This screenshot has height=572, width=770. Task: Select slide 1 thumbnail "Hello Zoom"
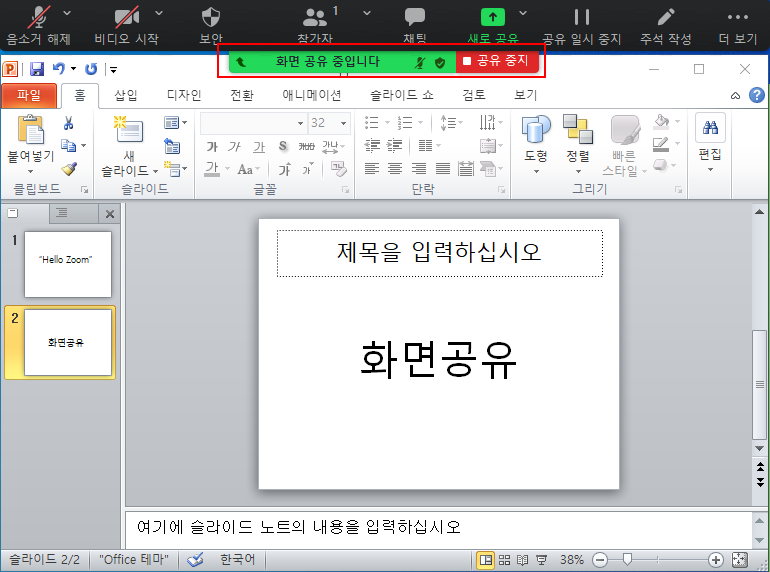click(x=68, y=264)
